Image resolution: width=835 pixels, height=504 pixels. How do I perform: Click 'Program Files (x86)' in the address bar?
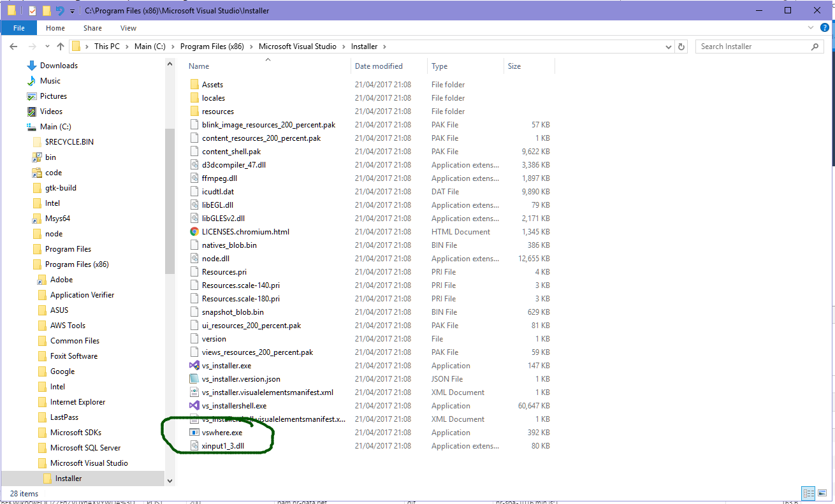pos(212,47)
